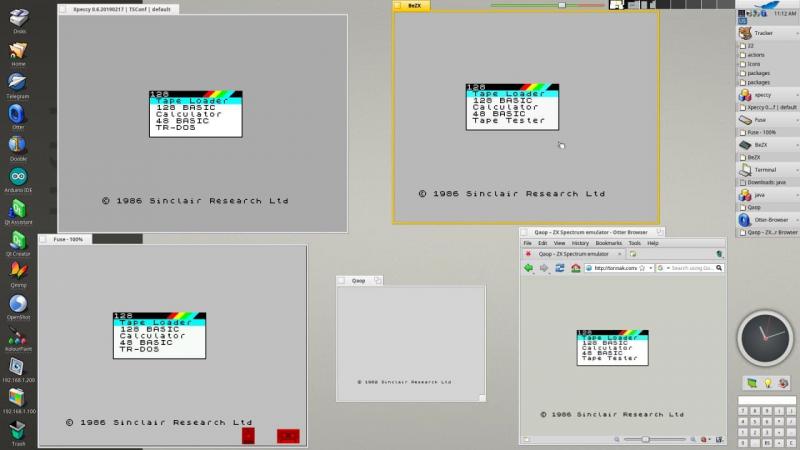Switch to the Fuse - 100% window entry
Screen dimensions: 800x450
click(x=762, y=132)
